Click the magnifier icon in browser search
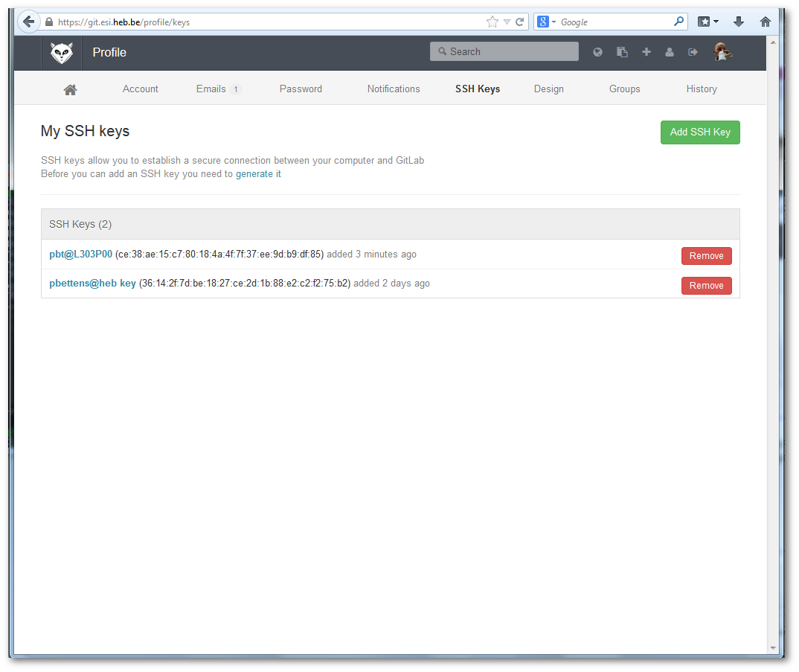The width and height of the screenshot is (799, 672). (x=678, y=22)
